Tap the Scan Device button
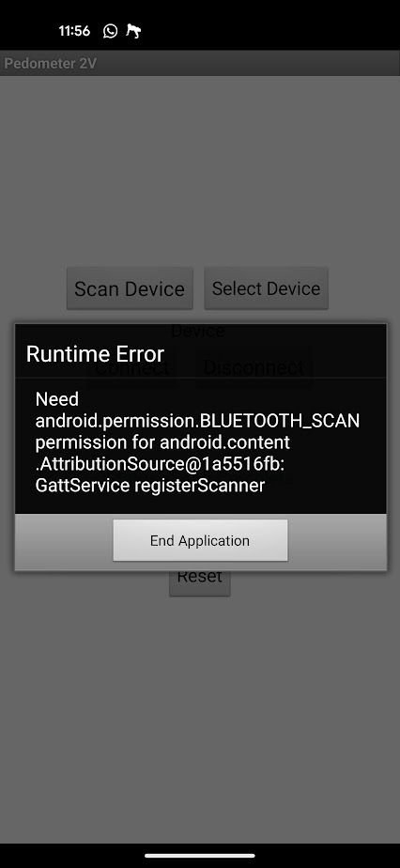Screen dimensions: 400x868 130,288
